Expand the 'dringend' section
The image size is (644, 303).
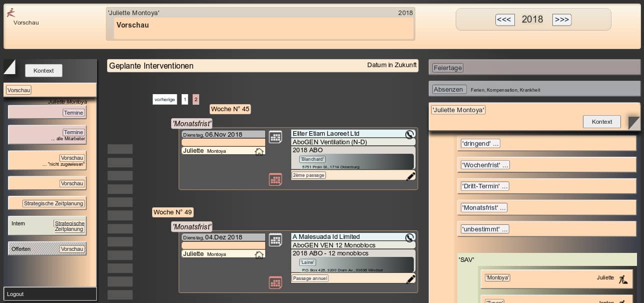pyautogui.click(x=480, y=144)
